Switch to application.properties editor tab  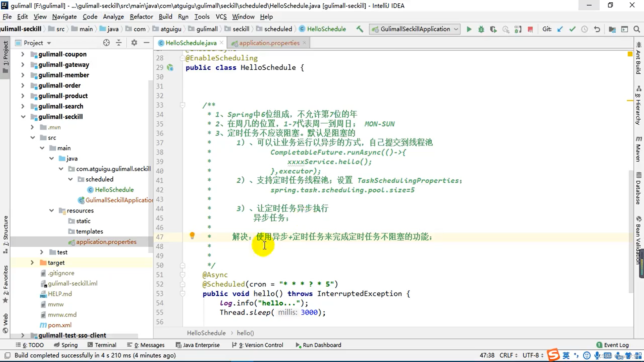coord(269,43)
